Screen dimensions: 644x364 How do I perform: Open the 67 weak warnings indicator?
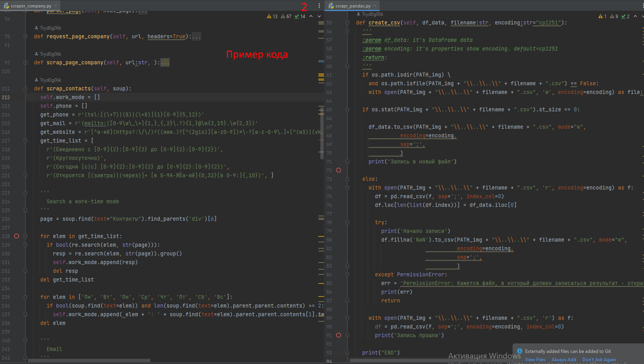286,17
